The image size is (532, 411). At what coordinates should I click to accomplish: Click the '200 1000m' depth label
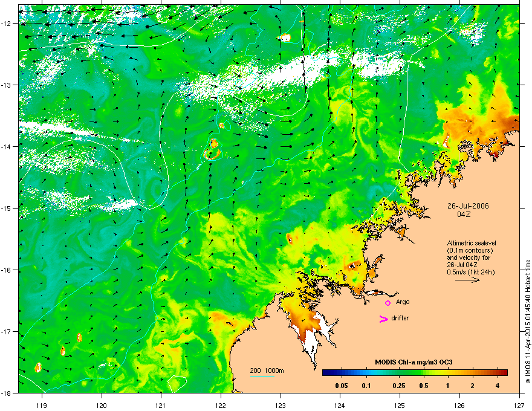coord(267,371)
